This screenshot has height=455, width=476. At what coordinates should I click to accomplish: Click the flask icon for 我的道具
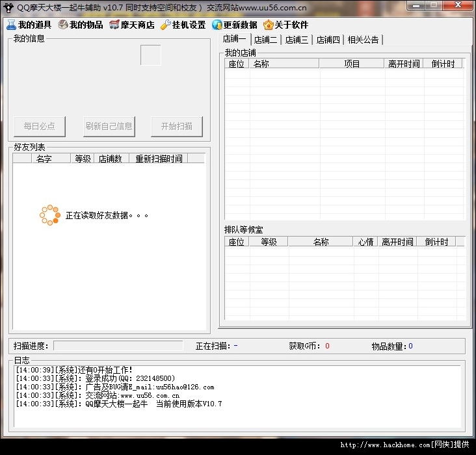11,25
